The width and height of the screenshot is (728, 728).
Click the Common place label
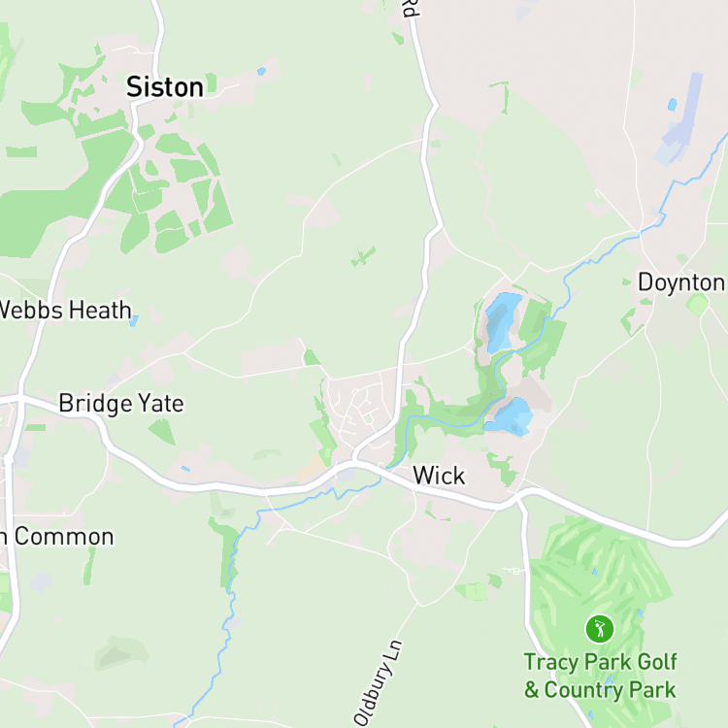point(57,537)
